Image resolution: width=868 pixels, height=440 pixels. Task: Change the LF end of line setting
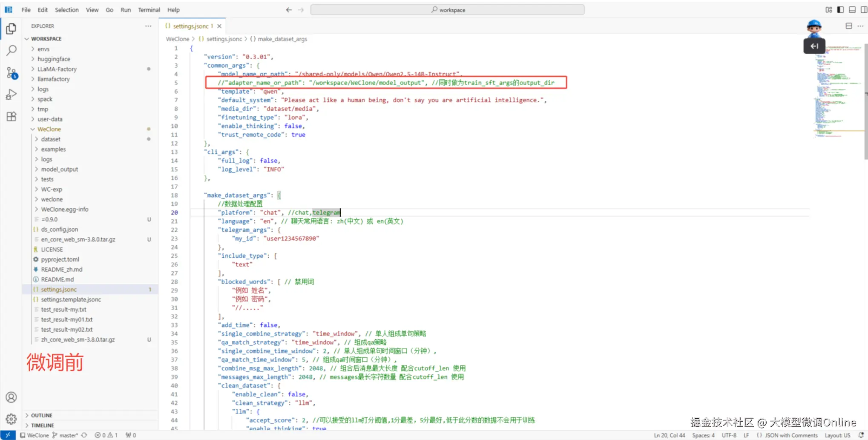746,435
